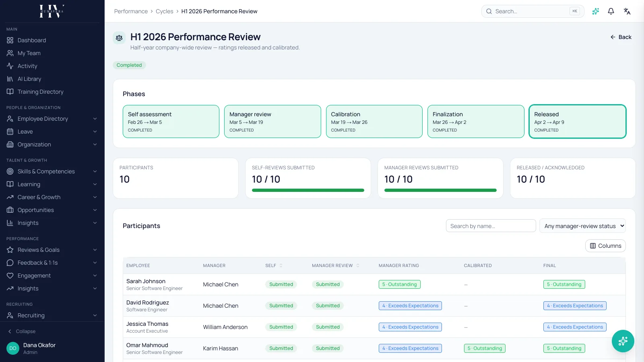Collapse the sidebar

(x=22, y=331)
